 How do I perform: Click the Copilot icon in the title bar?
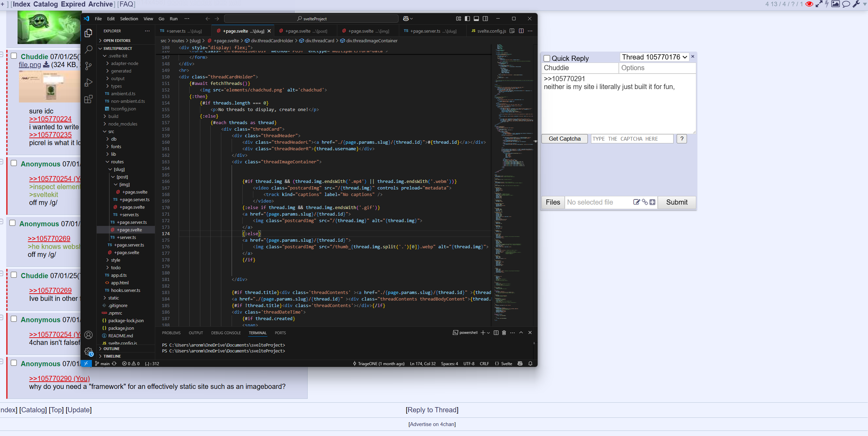click(x=405, y=19)
